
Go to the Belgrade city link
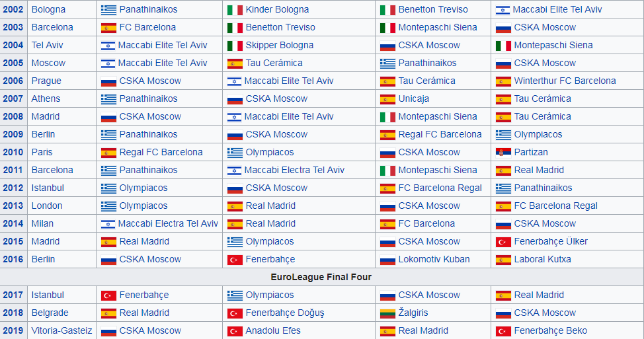pyautogui.click(x=50, y=313)
